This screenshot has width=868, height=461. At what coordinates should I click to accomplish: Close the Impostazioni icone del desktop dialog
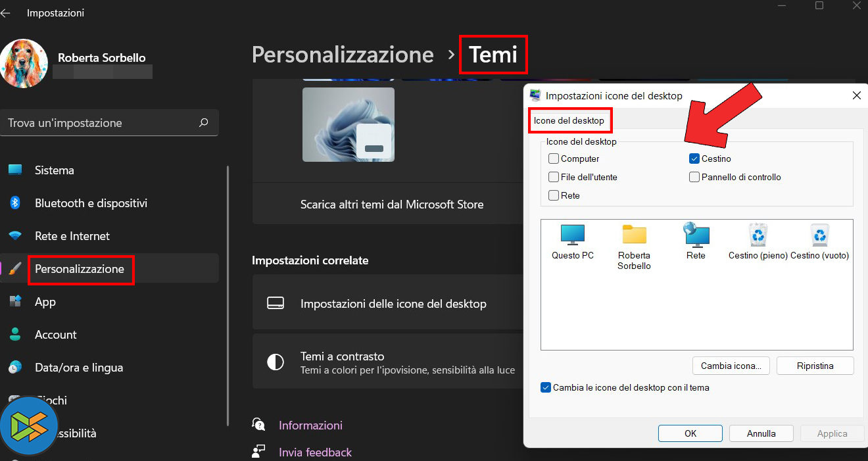tap(856, 95)
